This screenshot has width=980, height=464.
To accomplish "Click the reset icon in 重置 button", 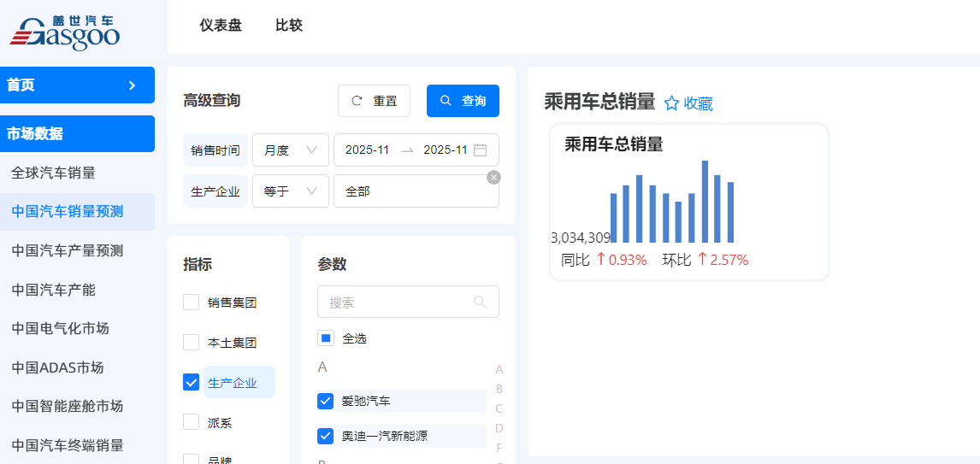I will [357, 101].
